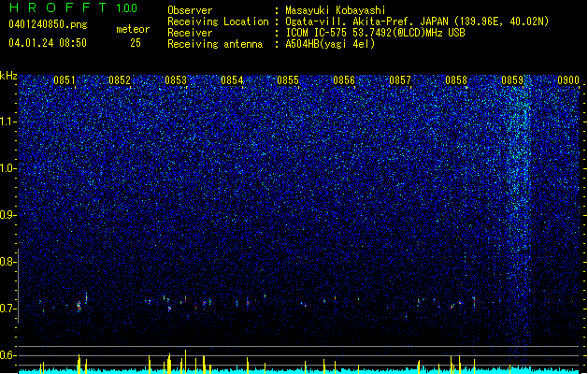
Task: Click the 0852 time marker
Action: point(120,80)
